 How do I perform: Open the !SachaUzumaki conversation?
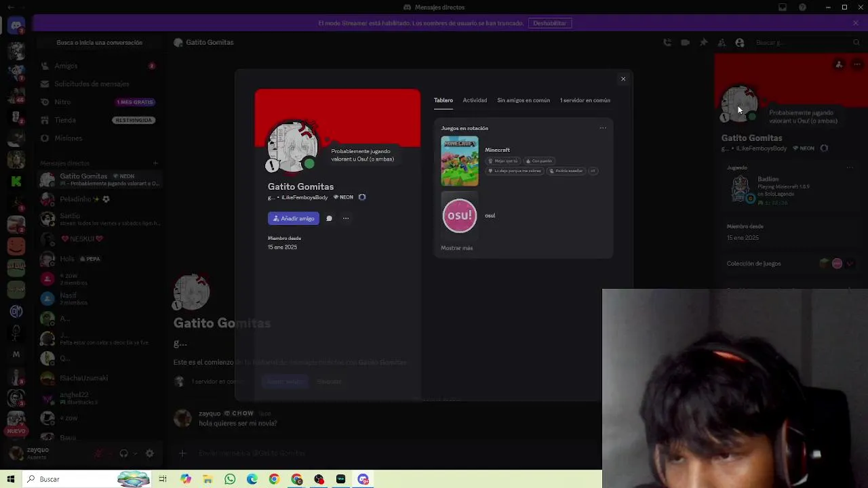pos(98,378)
